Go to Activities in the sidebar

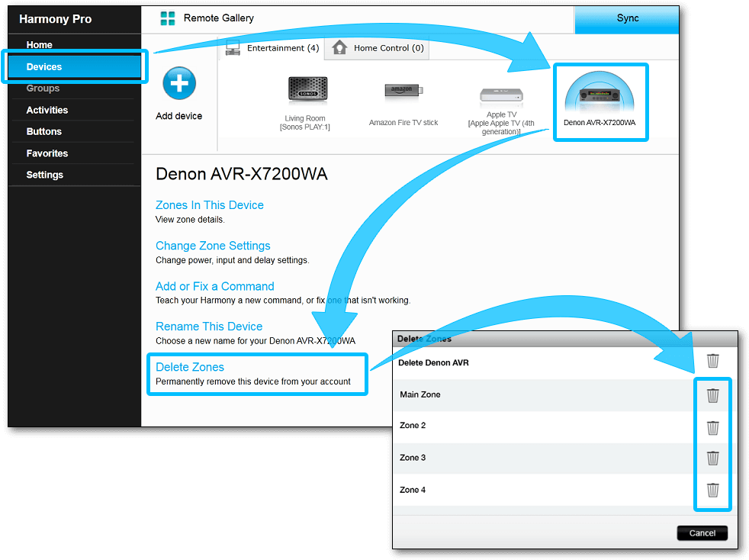click(47, 111)
